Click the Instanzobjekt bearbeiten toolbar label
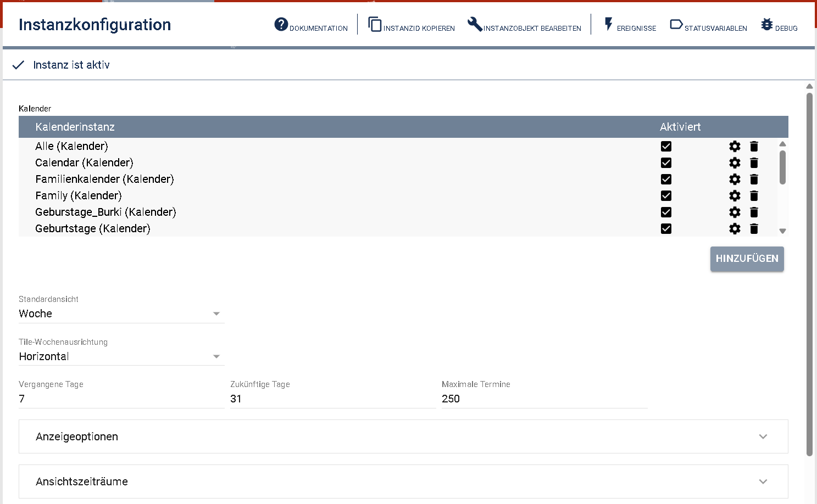Viewport: 817px width, 504px height. (x=532, y=29)
